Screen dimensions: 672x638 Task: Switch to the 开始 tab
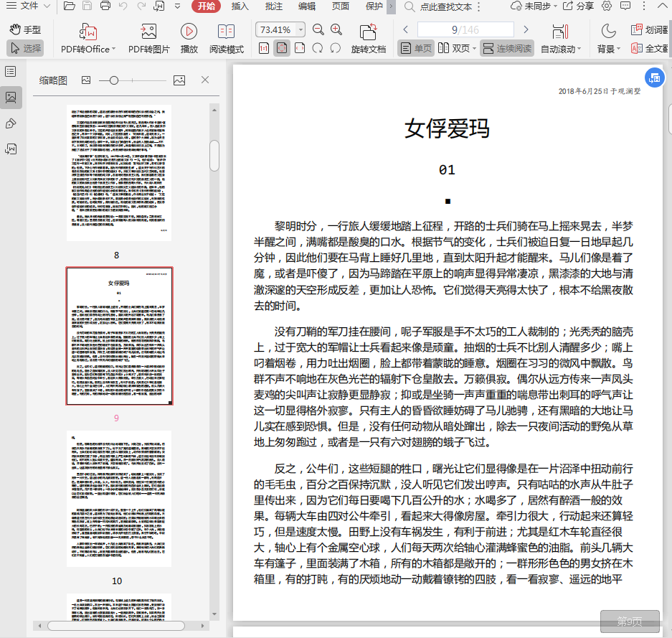[x=206, y=6]
